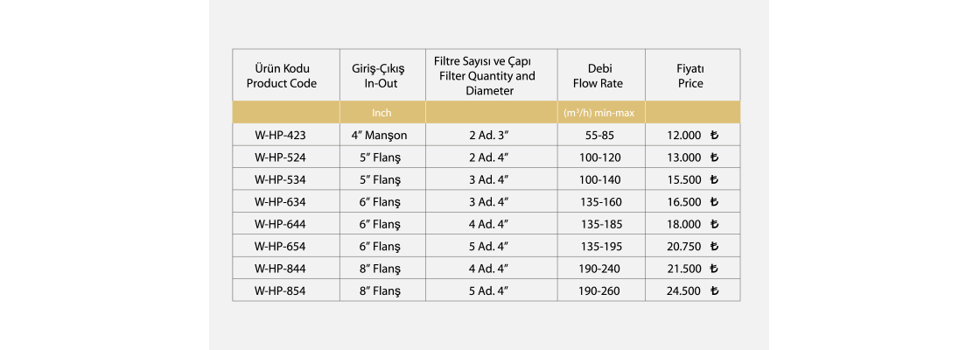Click the lira symbol next to 20.750
Image resolution: width=980 pixels, height=350 pixels.
point(714,247)
